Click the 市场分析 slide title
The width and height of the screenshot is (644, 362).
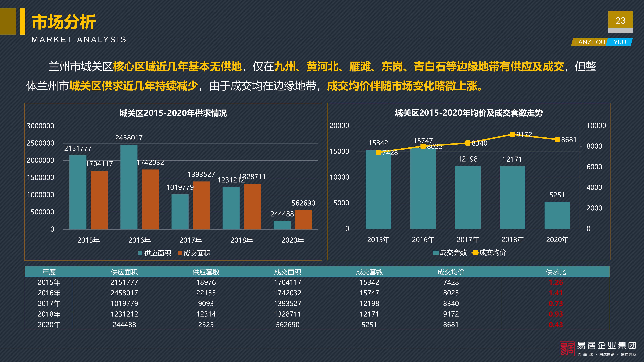pyautogui.click(x=64, y=22)
